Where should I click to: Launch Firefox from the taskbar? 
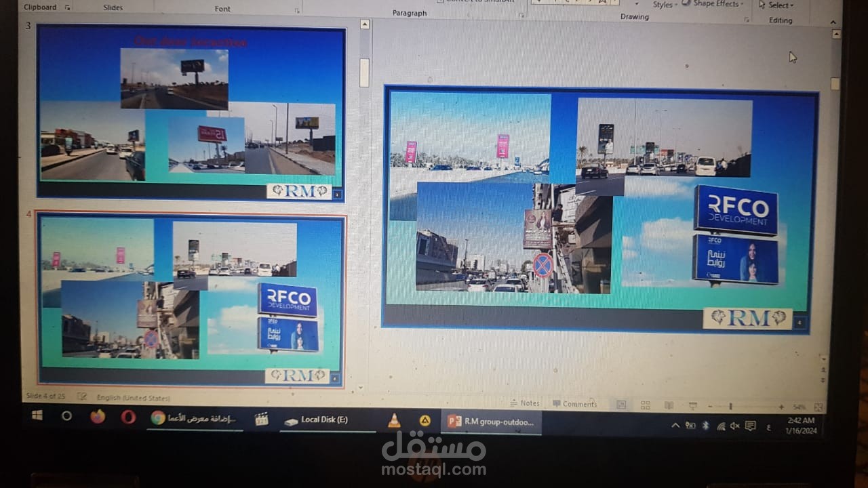[98, 417]
